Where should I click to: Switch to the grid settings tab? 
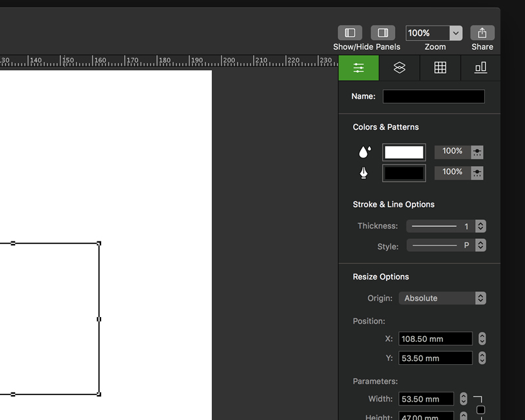pyautogui.click(x=440, y=68)
